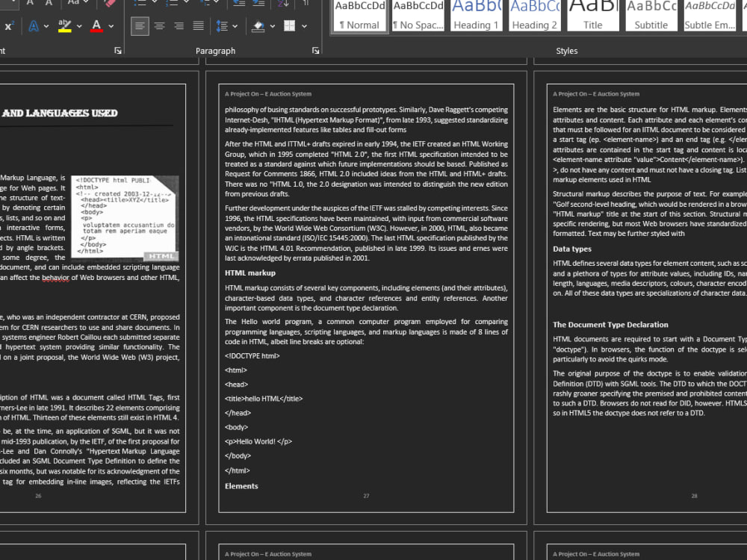
Task: Click paragraph starting "The Hello world program"
Action: click(366, 332)
